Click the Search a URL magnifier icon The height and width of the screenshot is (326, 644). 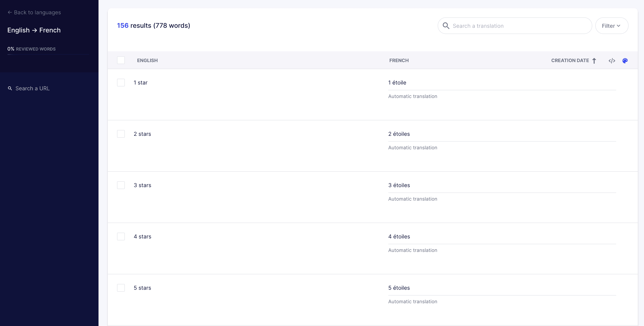coord(10,88)
